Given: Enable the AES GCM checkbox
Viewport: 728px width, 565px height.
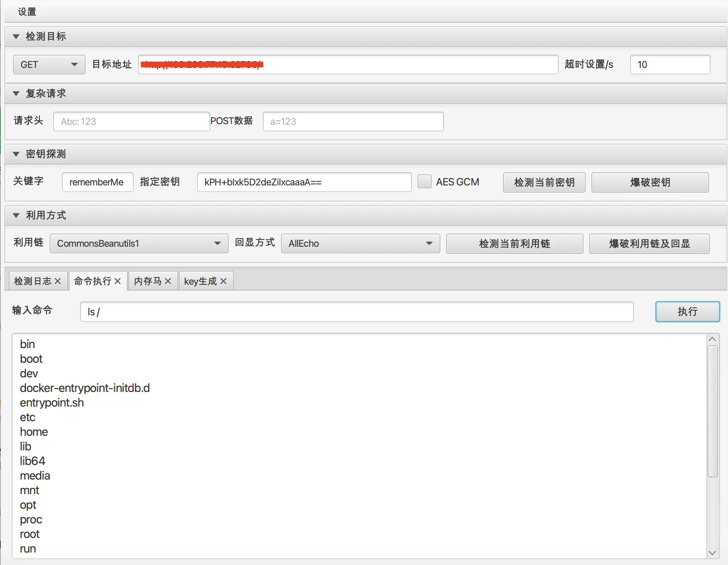Looking at the screenshot, I should (x=424, y=182).
